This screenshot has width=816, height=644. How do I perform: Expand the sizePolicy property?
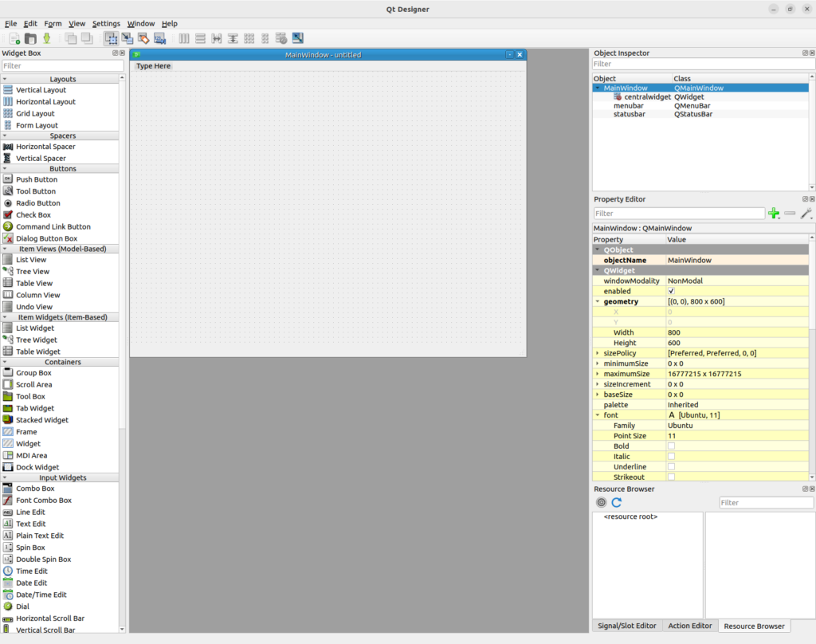pyautogui.click(x=598, y=353)
